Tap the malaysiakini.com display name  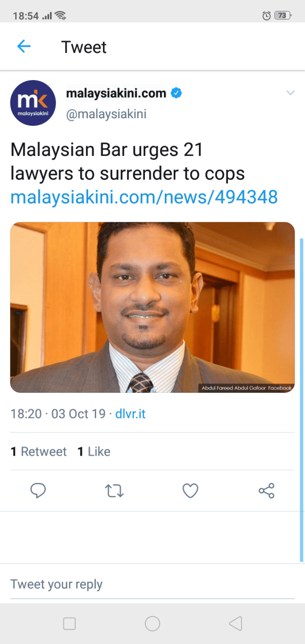pyautogui.click(x=116, y=93)
